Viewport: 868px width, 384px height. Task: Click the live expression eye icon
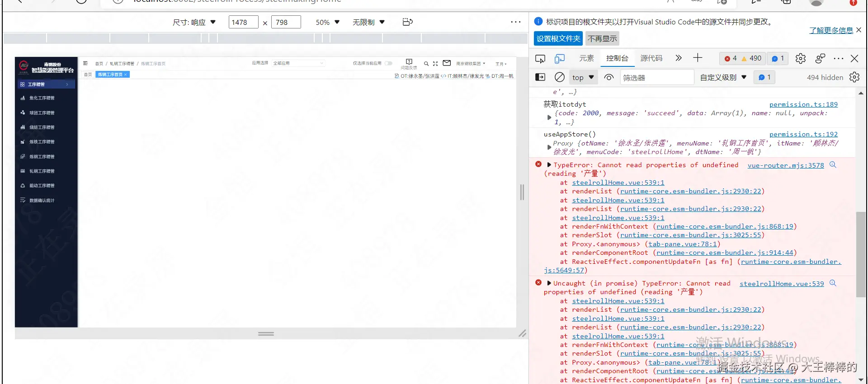coord(609,77)
